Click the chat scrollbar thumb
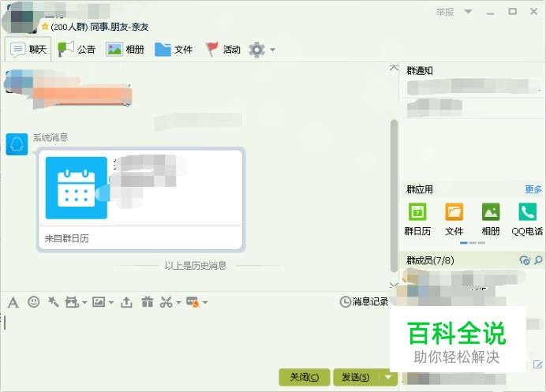This screenshot has width=546, height=392. click(x=394, y=196)
